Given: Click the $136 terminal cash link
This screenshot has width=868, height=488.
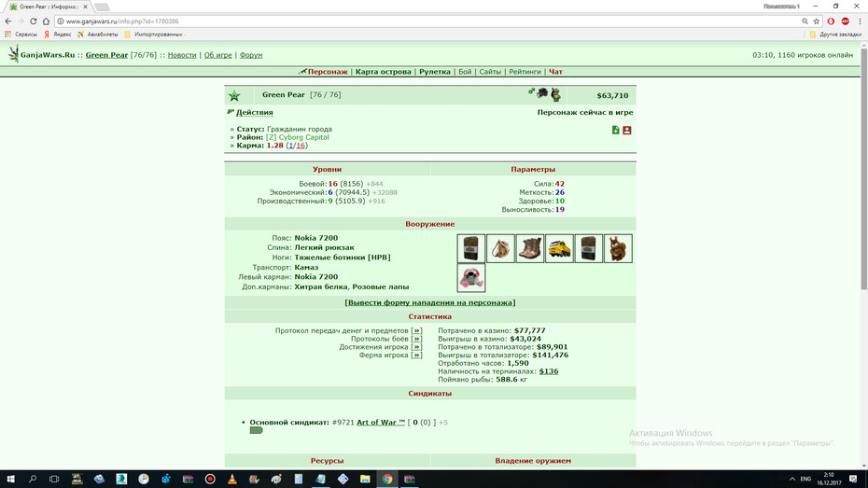Looking at the screenshot, I should tap(549, 371).
